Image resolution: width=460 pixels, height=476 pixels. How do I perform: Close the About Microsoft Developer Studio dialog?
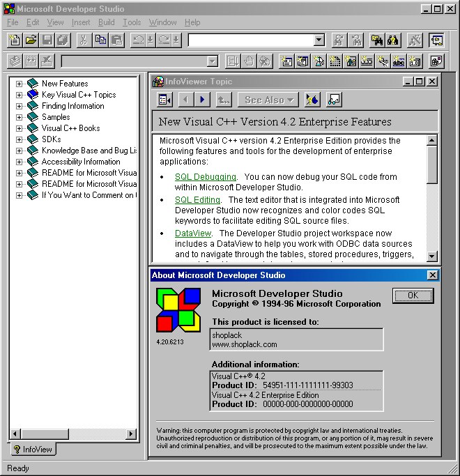432,275
